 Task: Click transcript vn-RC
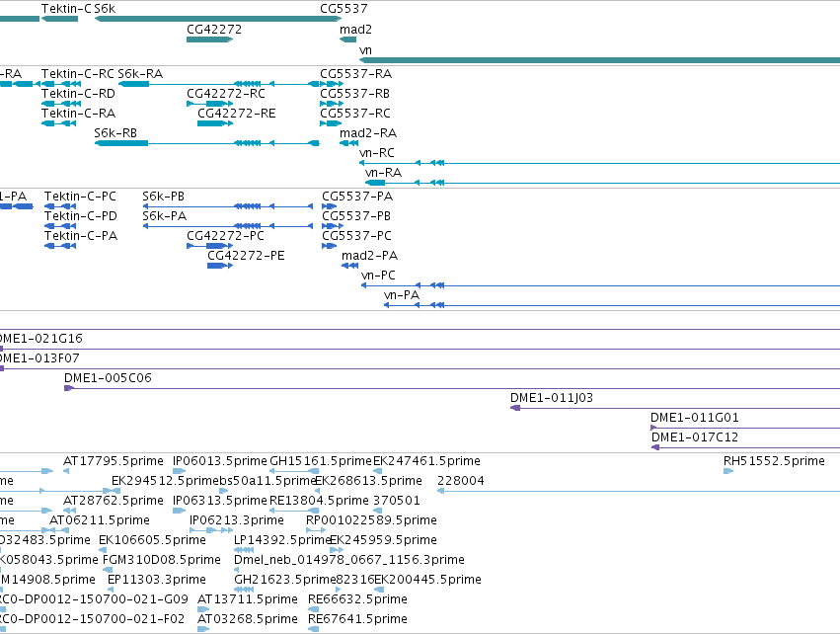tap(599, 163)
